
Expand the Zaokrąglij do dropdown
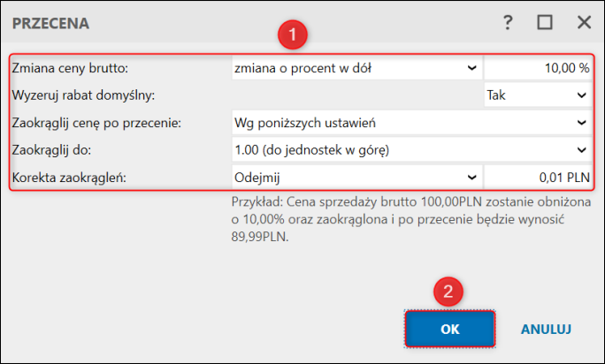(x=410, y=150)
